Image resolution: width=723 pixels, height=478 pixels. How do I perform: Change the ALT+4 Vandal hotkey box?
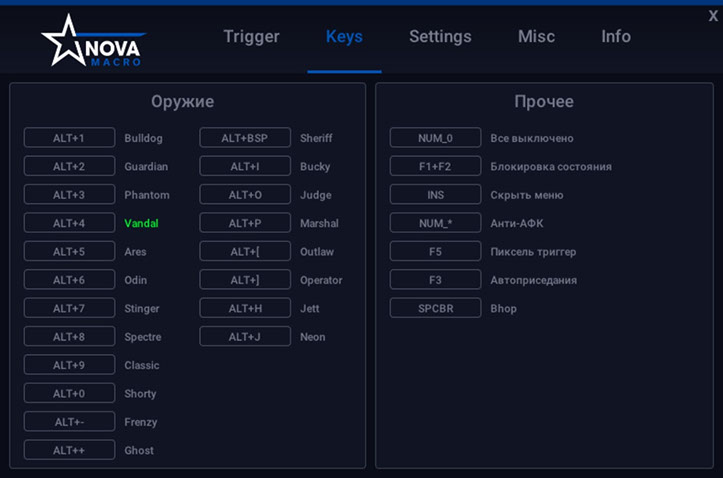69,223
